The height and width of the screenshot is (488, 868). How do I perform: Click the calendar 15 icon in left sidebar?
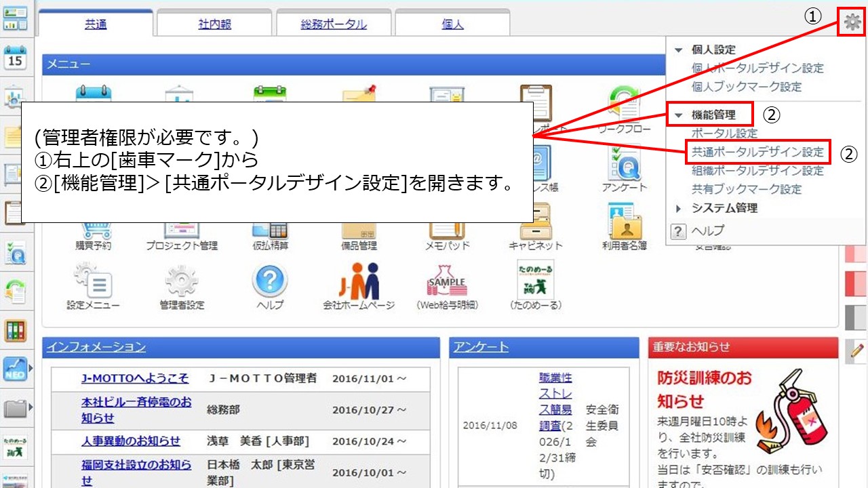(x=15, y=57)
